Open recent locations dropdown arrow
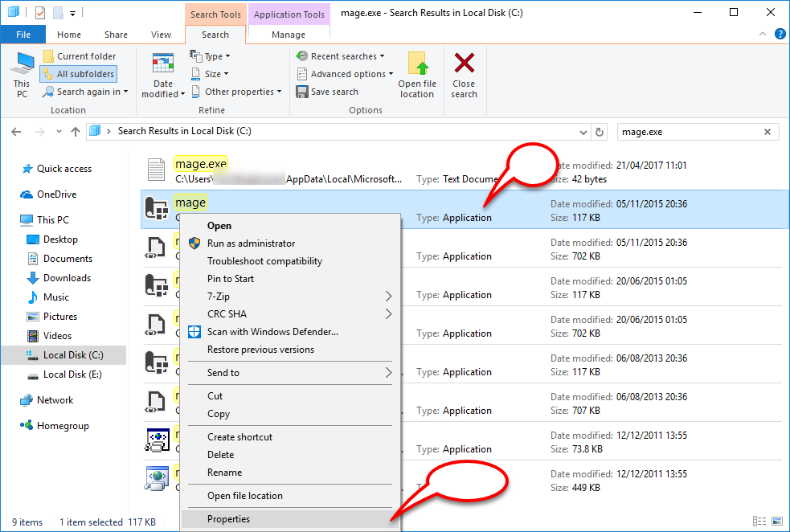790x532 pixels. pyautogui.click(x=59, y=132)
